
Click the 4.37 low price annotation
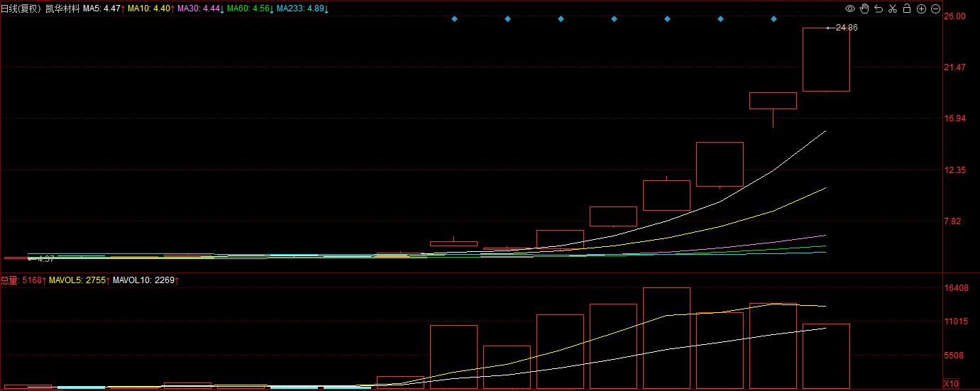[45, 259]
